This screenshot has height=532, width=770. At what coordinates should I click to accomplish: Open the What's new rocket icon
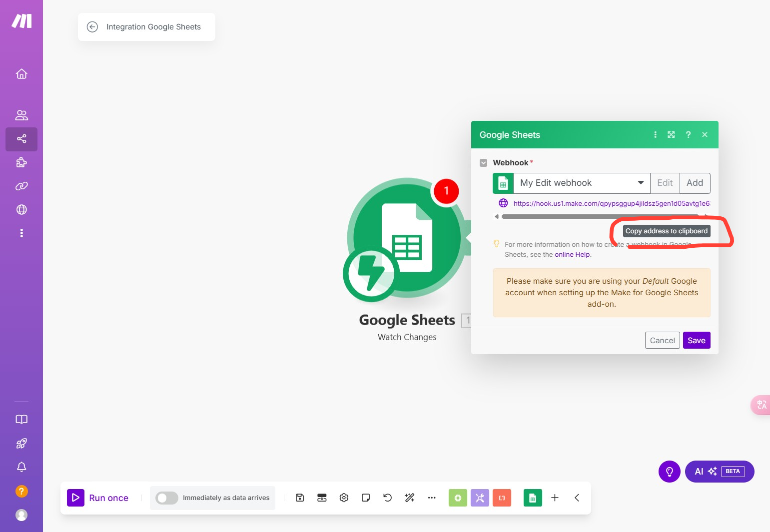click(x=21, y=443)
